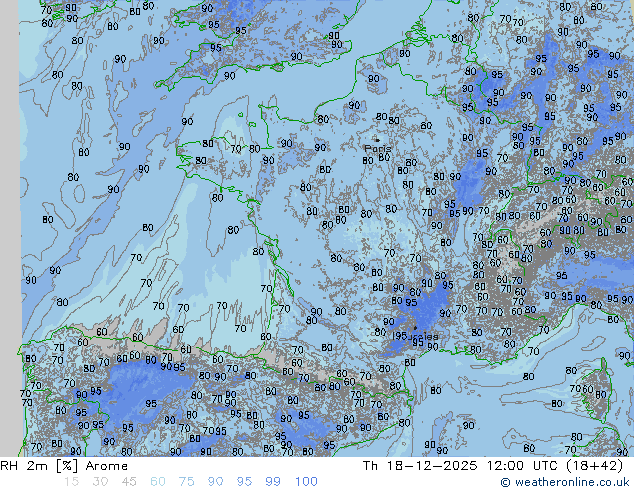Click the 'RH 2m [%] Arome' title
Image resolution: width=634 pixels, height=490 pixels.
pos(64,466)
